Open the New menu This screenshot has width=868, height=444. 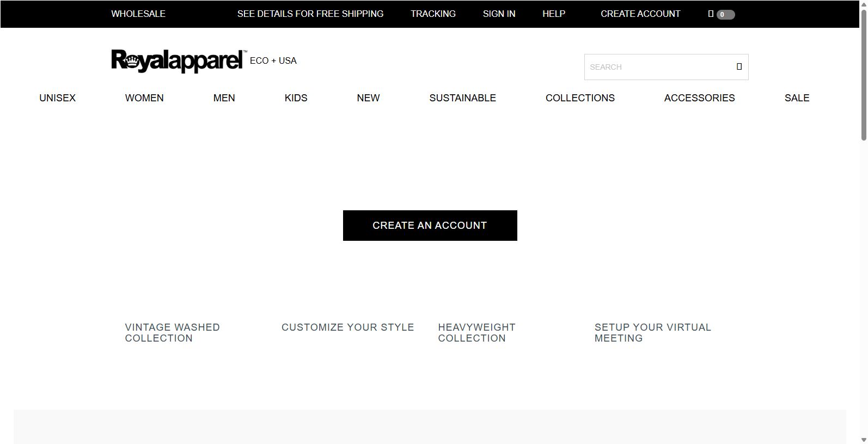click(368, 98)
